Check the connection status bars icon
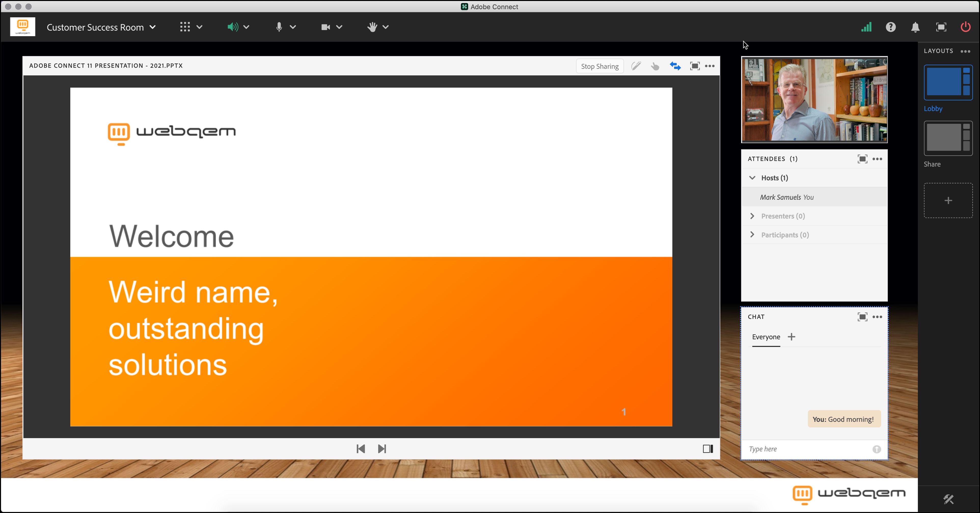Screen dimensions: 980x513 point(866,27)
